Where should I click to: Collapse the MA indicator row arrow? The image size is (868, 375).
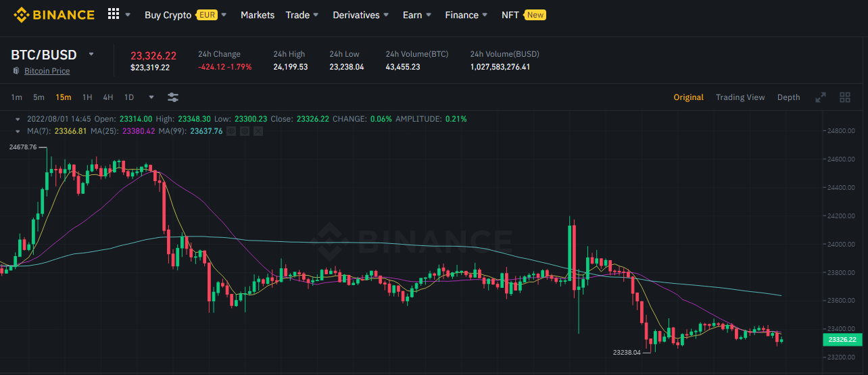tap(18, 131)
